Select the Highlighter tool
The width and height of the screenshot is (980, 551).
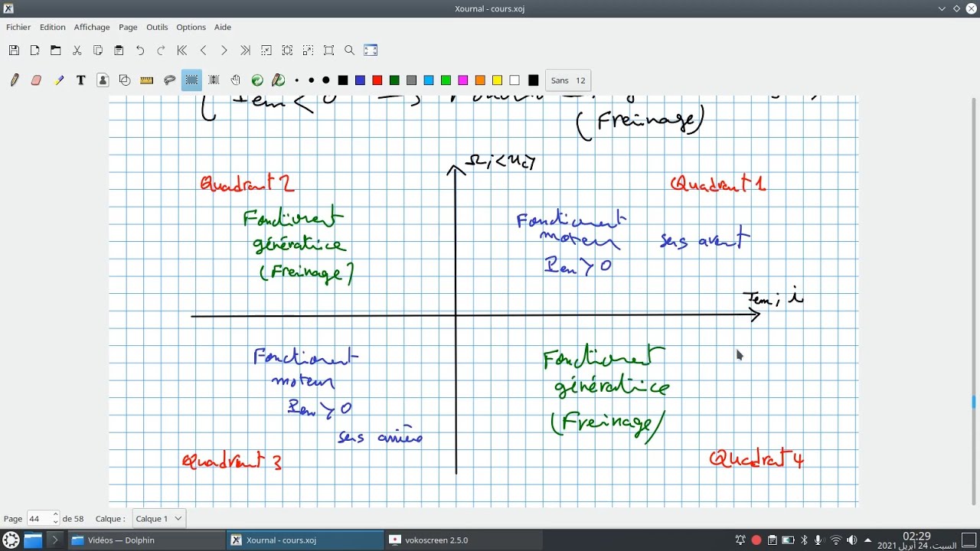point(59,80)
